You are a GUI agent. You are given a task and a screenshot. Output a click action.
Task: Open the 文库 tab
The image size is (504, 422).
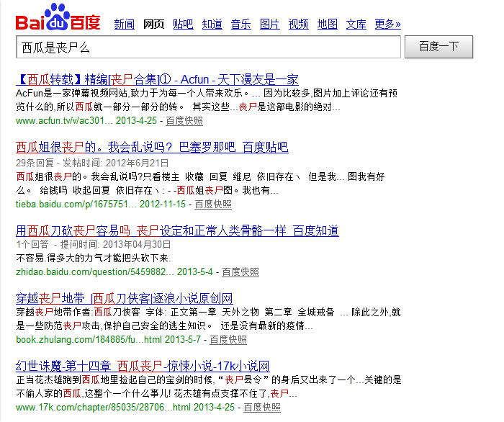(356, 24)
